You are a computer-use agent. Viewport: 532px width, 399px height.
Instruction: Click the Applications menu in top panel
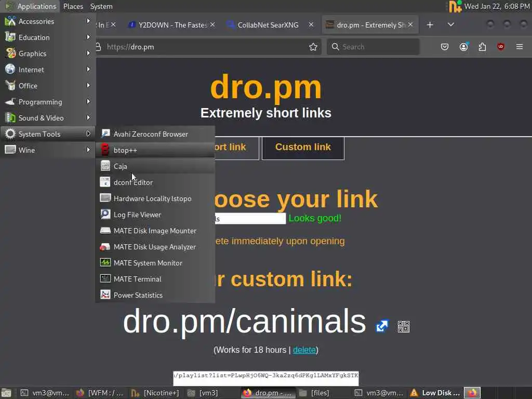[31, 6]
